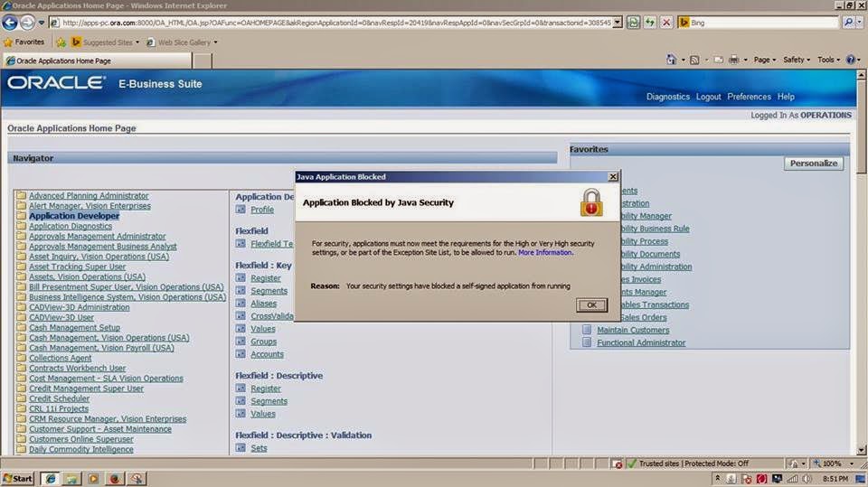868x487 pixels.
Task: Click the Home icon in IE command bar
Action: point(671,60)
